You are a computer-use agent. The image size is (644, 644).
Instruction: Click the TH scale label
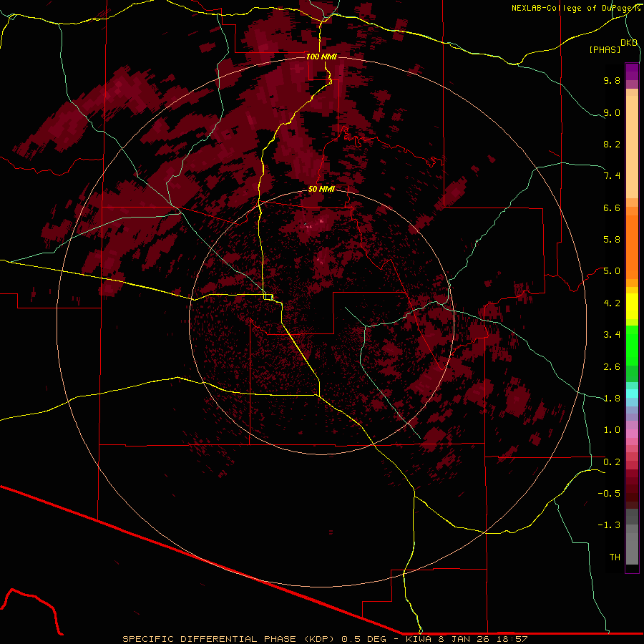click(615, 557)
